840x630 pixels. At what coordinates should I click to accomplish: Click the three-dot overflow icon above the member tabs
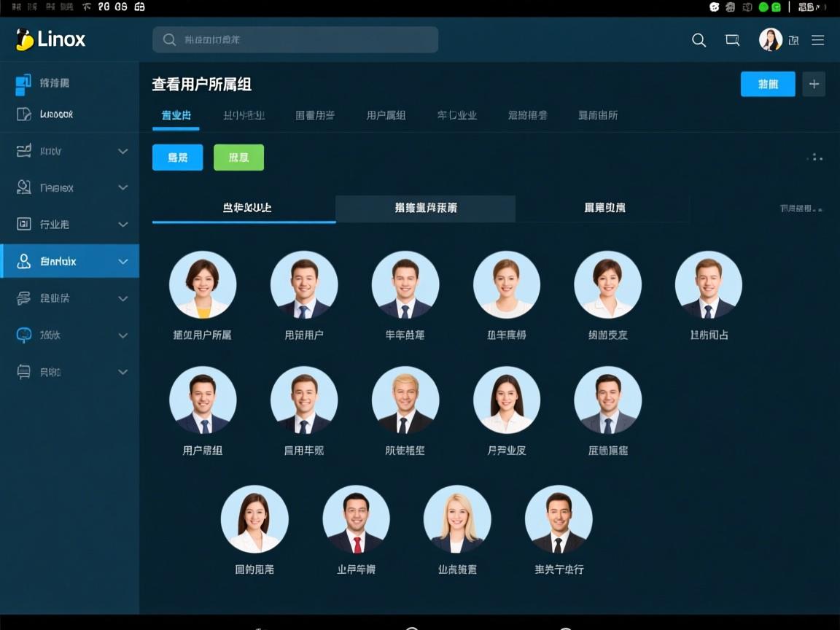[x=814, y=157]
